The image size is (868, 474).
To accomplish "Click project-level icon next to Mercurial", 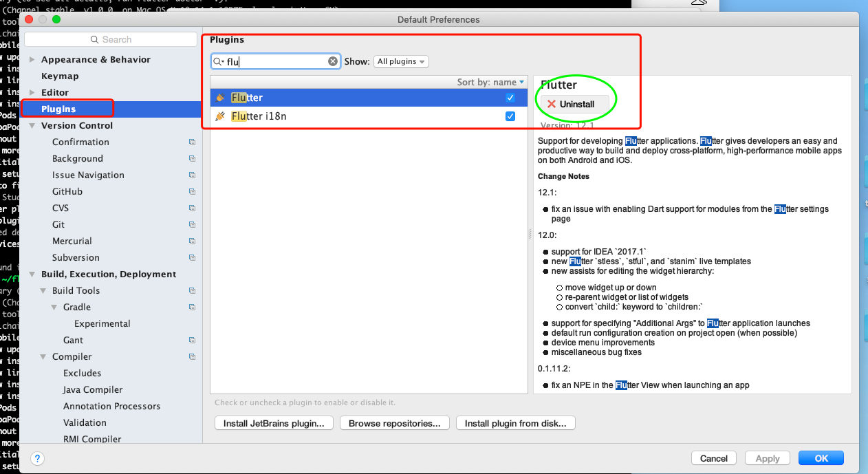I will 192,241.
